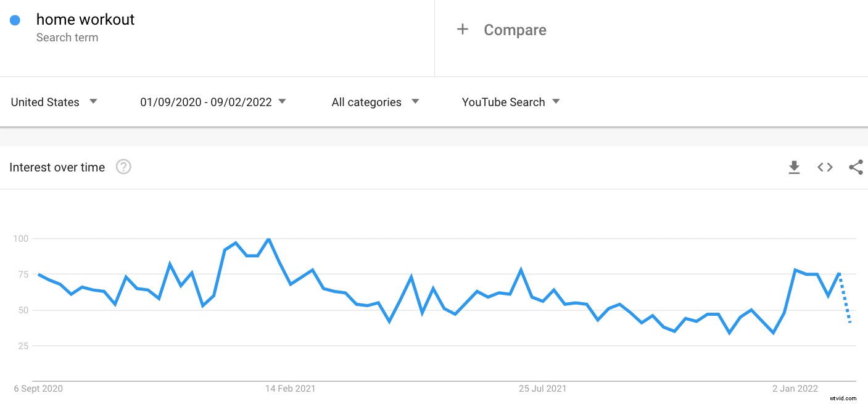Click the home workout search term label
The width and height of the screenshot is (868, 404).
[86, 19]
